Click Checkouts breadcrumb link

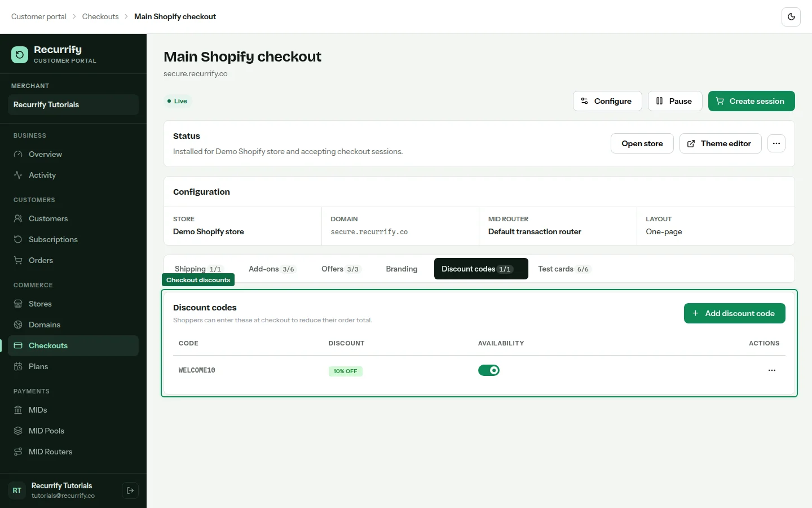click(x=100, y=16)
